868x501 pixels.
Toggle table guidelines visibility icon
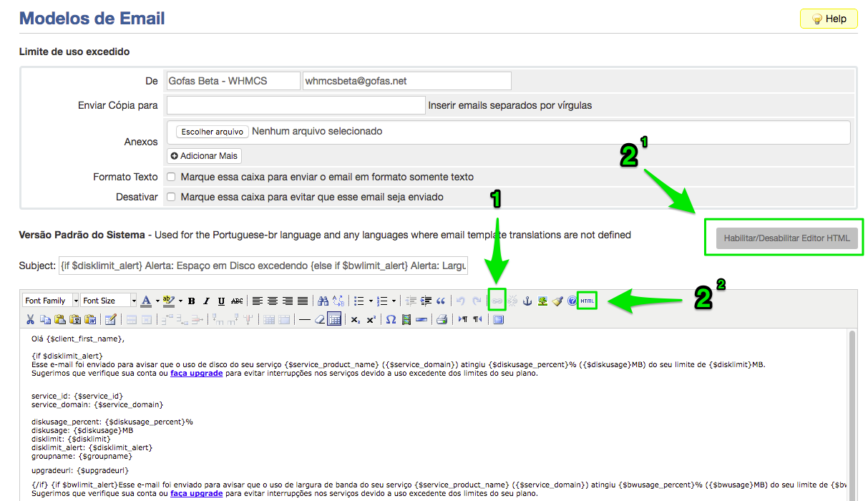[334, 320]
